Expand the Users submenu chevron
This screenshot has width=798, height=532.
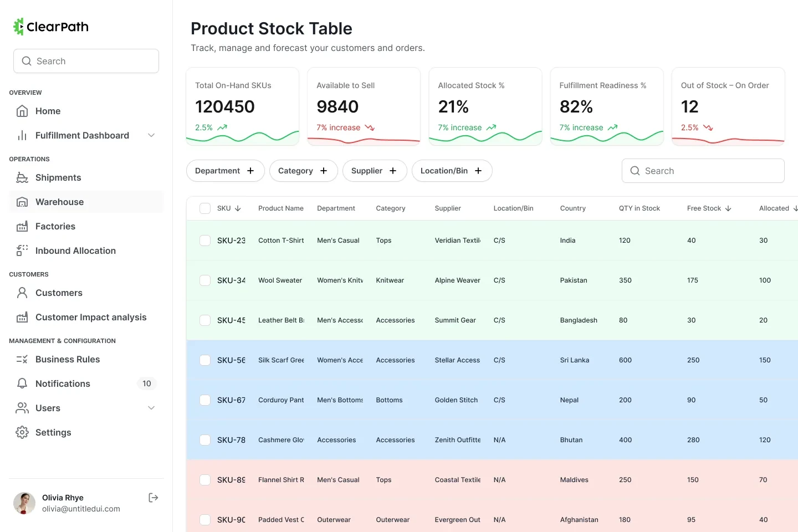[x=151, y=408]
